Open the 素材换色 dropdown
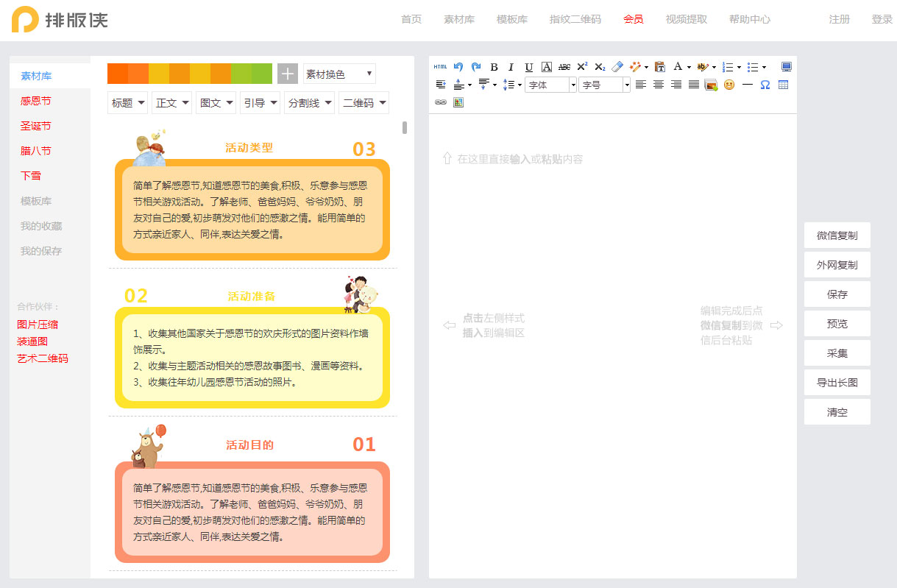897x588 pixels. 338,74
